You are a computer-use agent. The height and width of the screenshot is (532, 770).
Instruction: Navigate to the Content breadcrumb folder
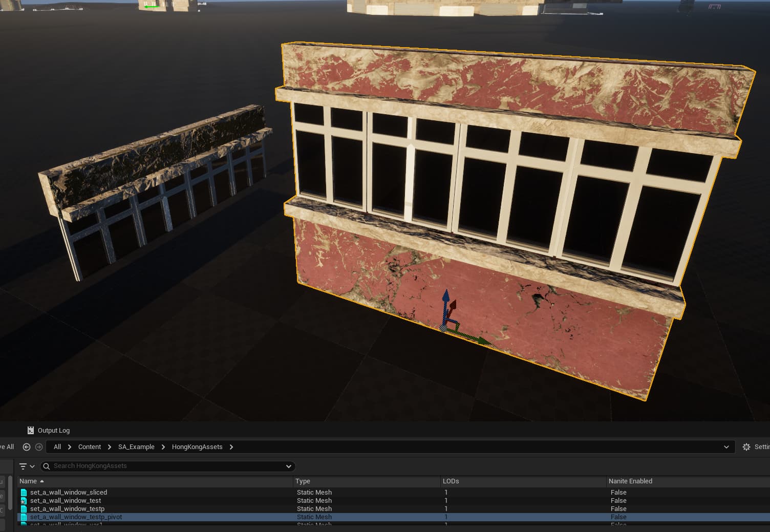click(x=90, y=447)
